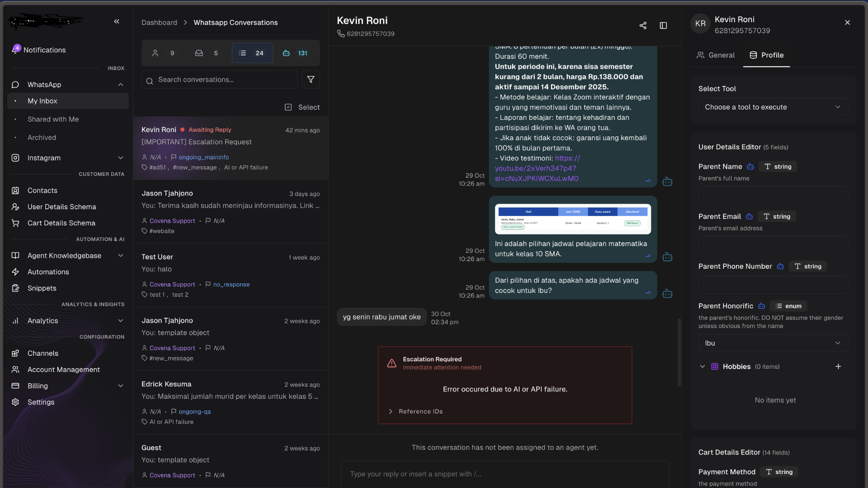Open the Parent Honorific Ibu dropdown
The width and height of the screenshot is (868, 488).
point(773,343)
